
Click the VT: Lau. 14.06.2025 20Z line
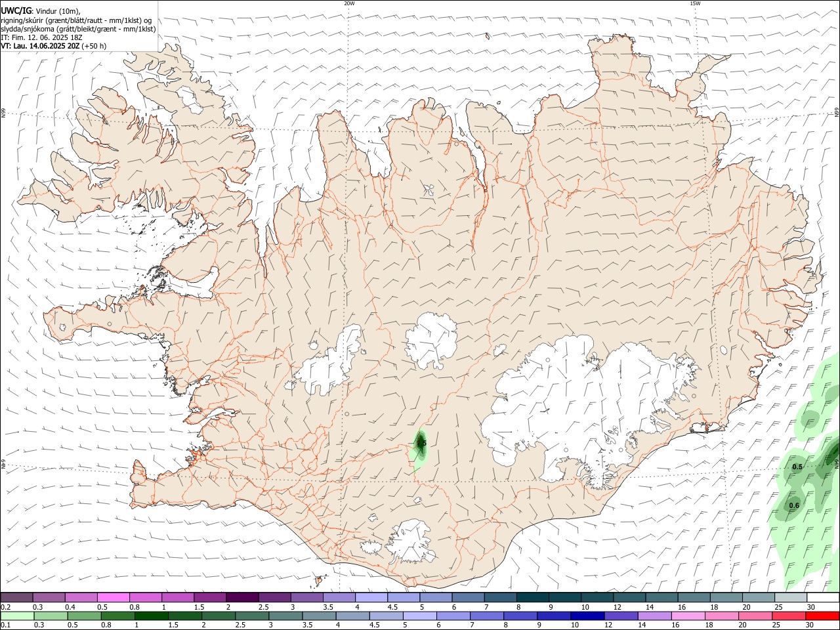pos(53,46)
